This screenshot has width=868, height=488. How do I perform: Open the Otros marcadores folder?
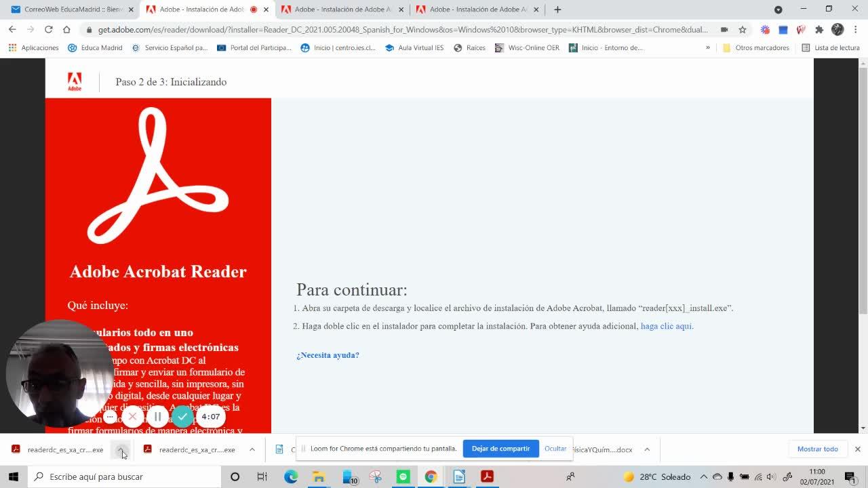755,48
